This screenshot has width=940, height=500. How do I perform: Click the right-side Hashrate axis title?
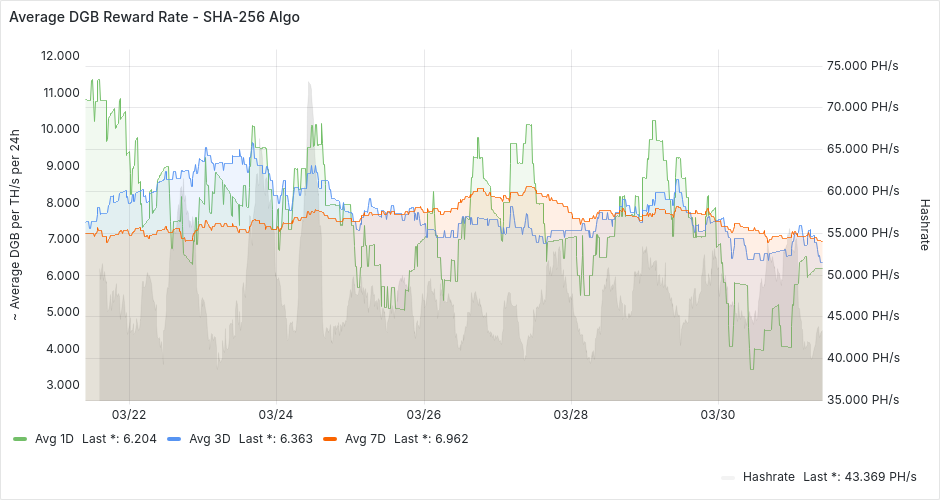pyautogui.click(x=924, y=227)
